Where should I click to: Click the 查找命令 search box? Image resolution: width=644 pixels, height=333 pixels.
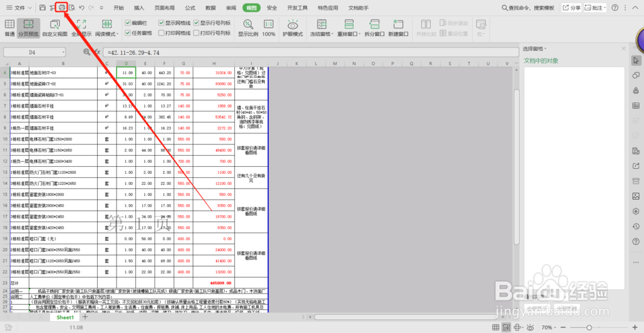pyautogui.click(x=528, y=8)
